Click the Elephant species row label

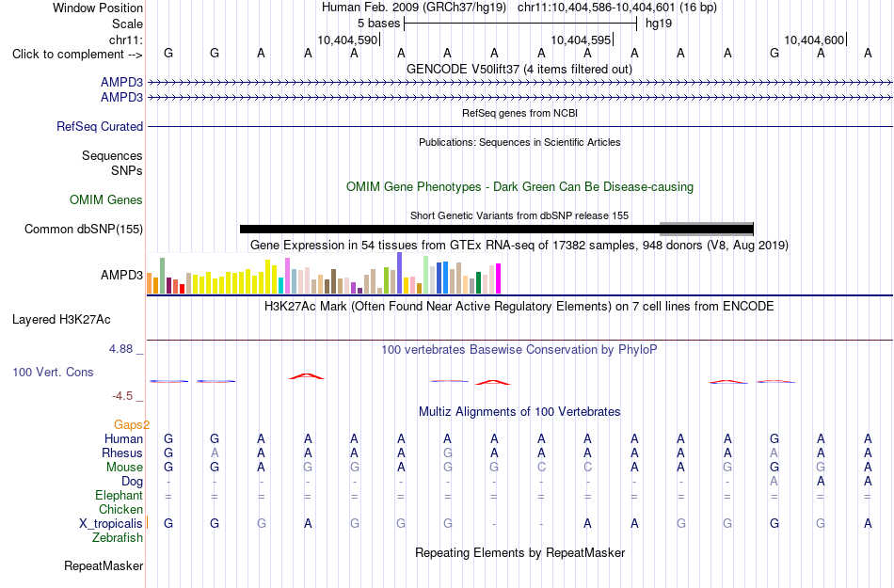pyautogui.click(x=120, y=496)
